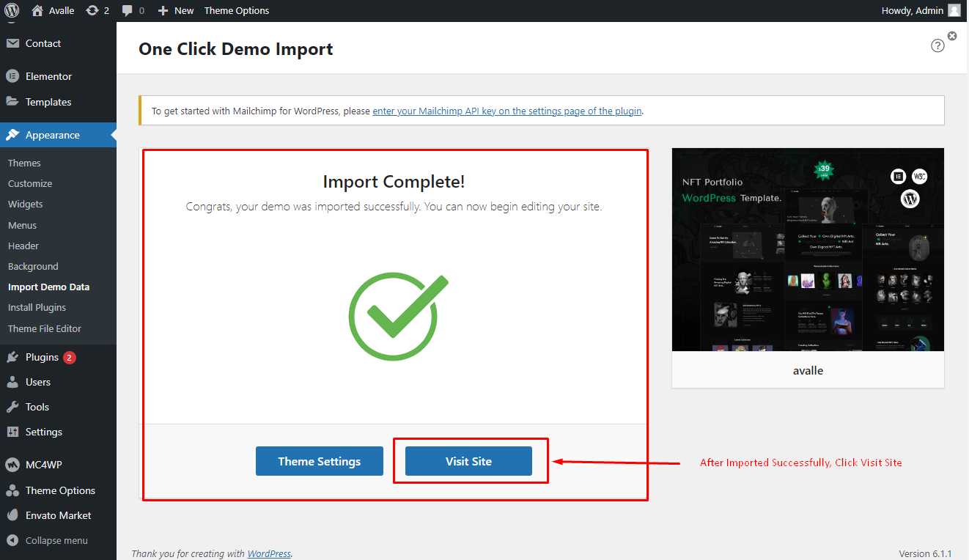
Task: Click the Elementor sidebar icon
Action: click(12, 76)
